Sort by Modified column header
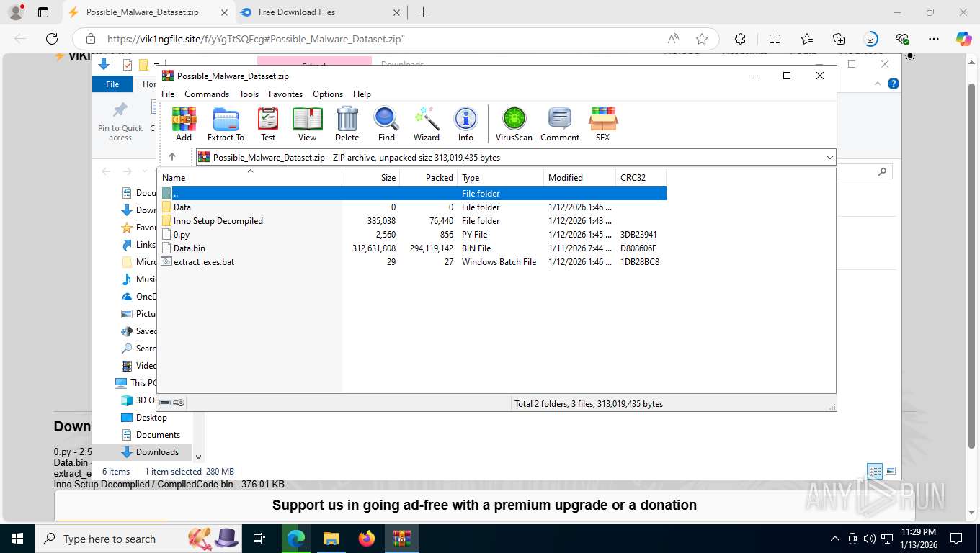The height and width of the screenshot is (553, 980). [x=580, y=178]
